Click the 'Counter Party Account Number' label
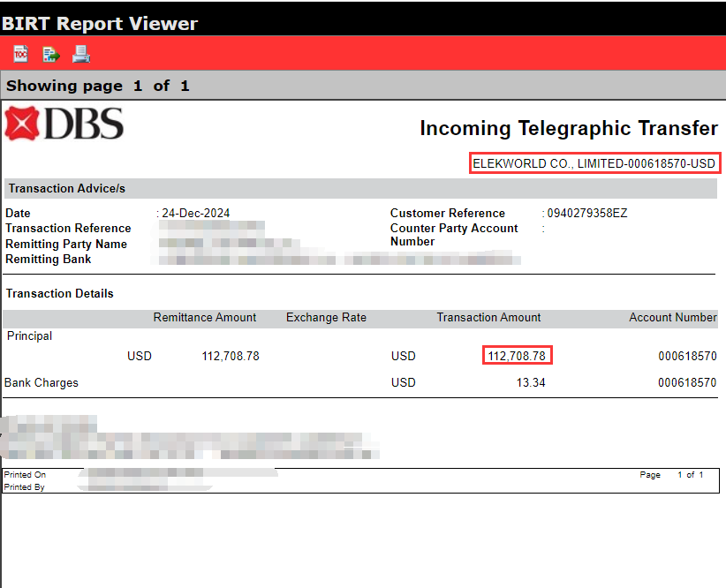The height and width of the screenshot is (588, 726). pos(454,235)
